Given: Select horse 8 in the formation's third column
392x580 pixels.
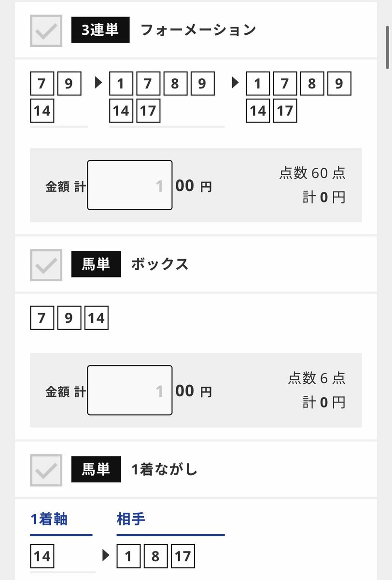Looking at the screenshot, I should pos(312,84).
